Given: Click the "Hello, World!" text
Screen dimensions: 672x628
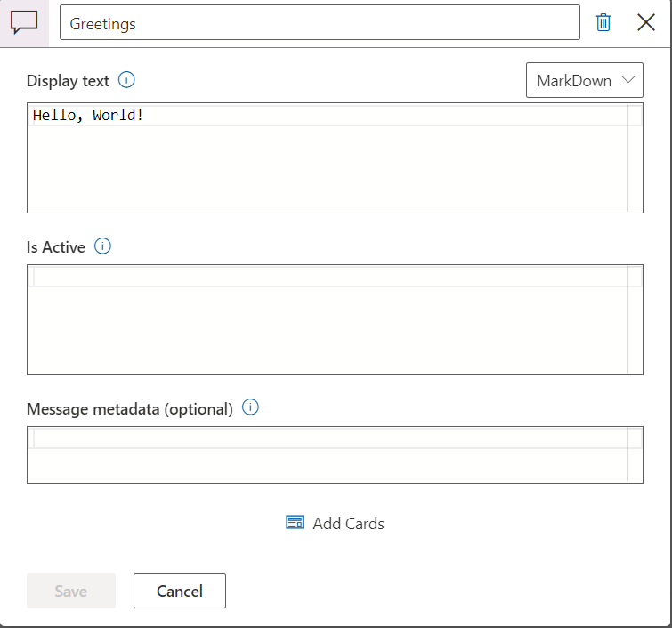Looking at the screenshot, I should [x=88, y=116].
